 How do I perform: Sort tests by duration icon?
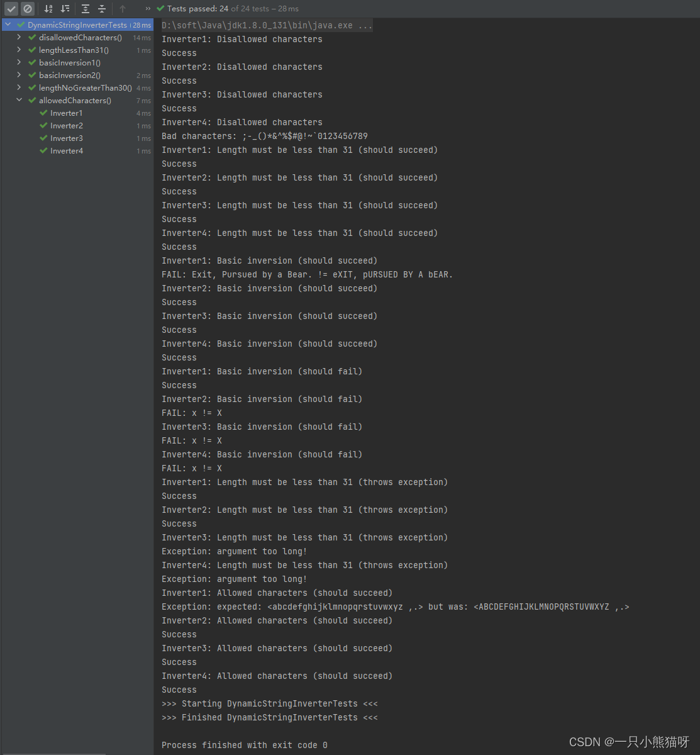pyautogui.click(x=65, y=9)
